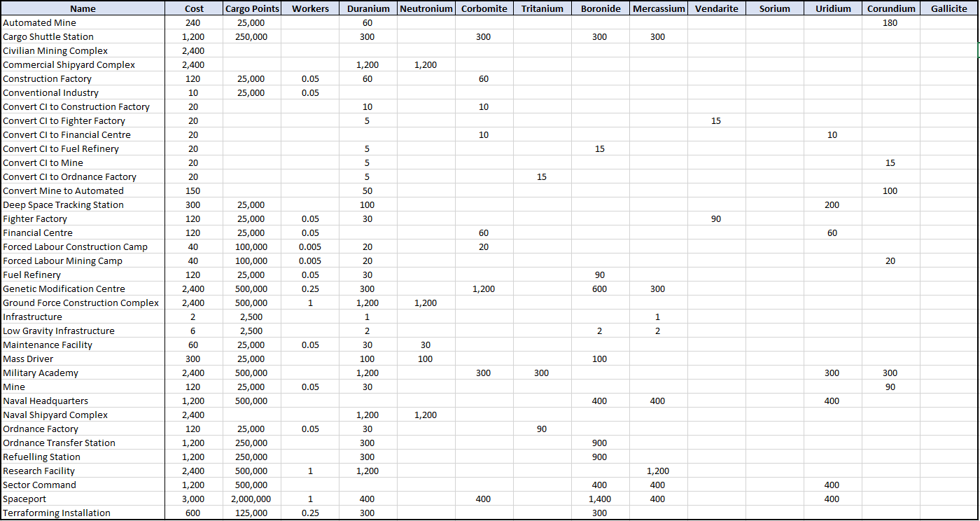The width and height of the screenshot is (980, 521).
Task: Select Convert Mine to Automated cell
Action: [83, 190]
